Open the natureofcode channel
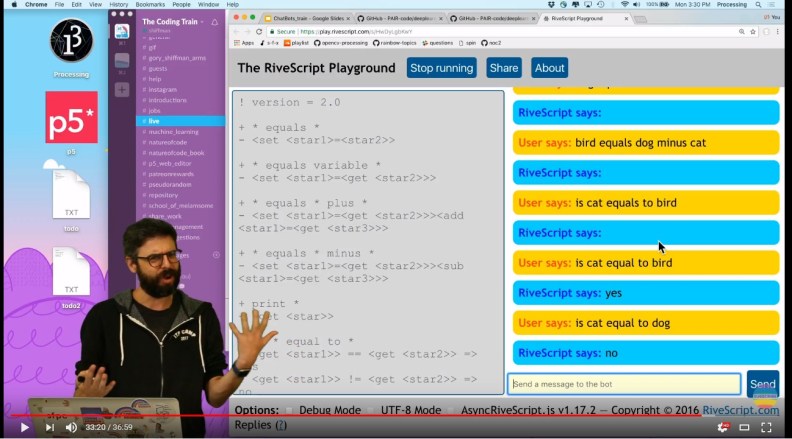The width and height of the screenshot is (792, 439). [167, 142]
